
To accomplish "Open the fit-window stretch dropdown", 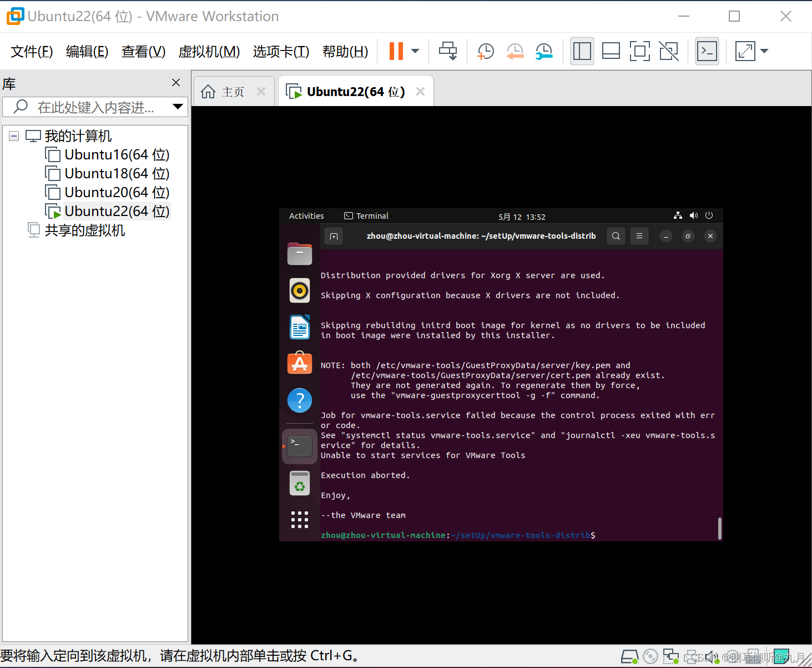I will click(x=765, y=51).
